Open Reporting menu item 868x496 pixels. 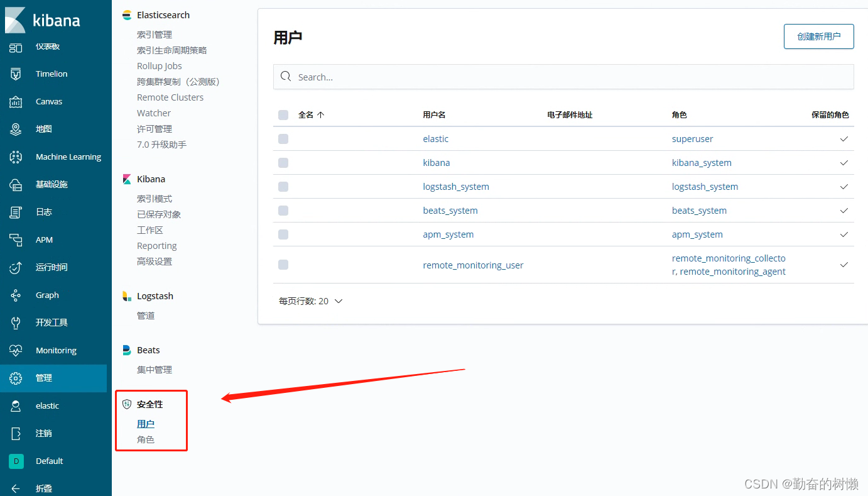pyautogui.click(x=157, y=246)
